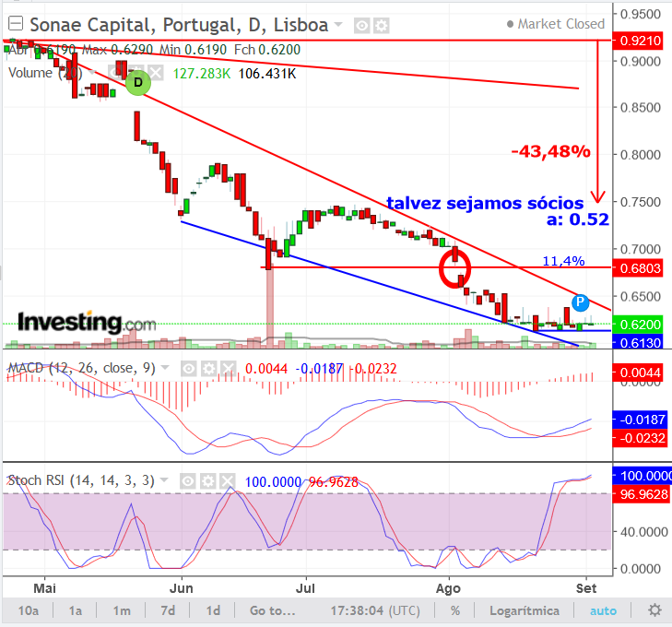The image size is (672, 627).
Task: Click the green dividend D marker
Action: [x=138, y=82]
